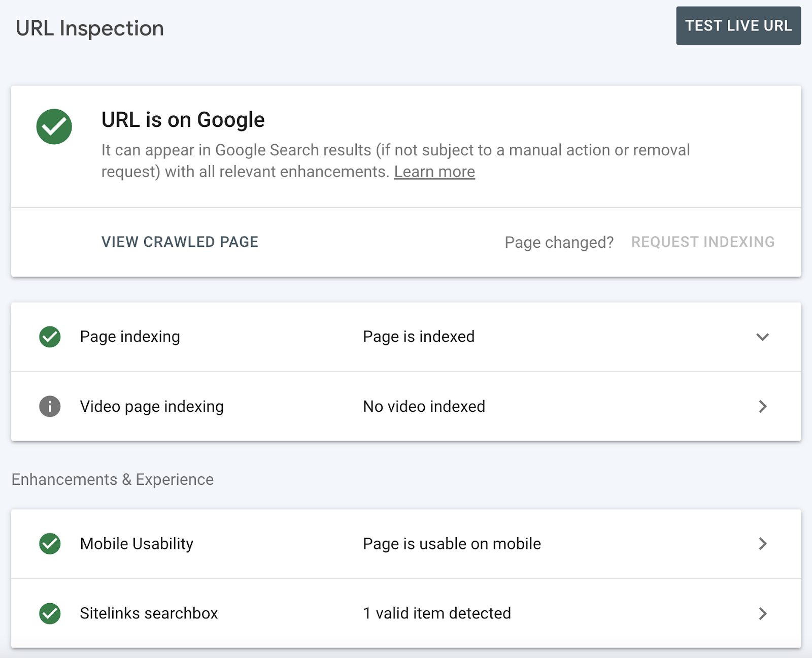The width and height of the screenshot is (812, 658).
Task: Click the URL Inspection heading
Action: [x=89, y=28]
